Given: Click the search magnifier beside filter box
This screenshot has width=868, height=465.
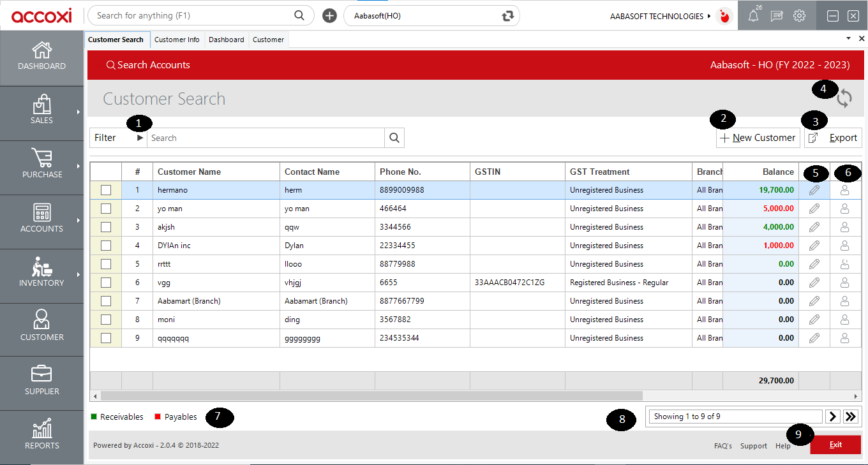Looking at the screenshot, I should 394,138.
